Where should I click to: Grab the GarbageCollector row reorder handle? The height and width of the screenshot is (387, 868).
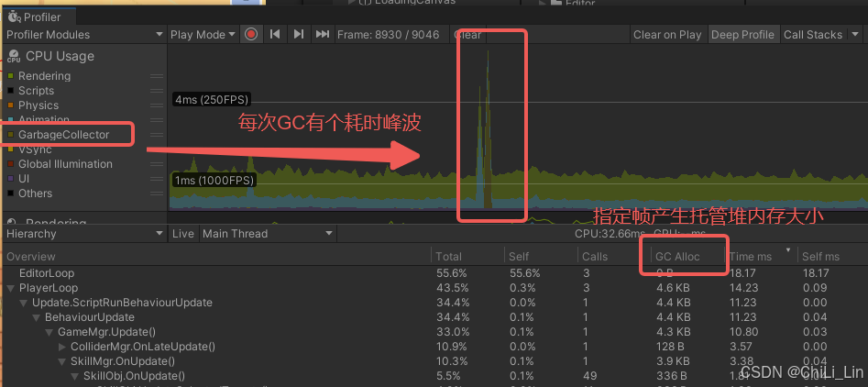158,135
